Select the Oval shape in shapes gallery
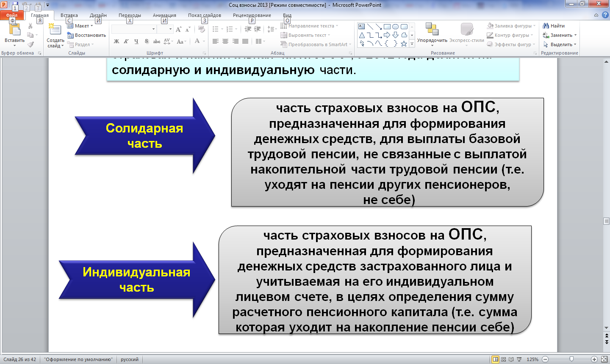Screen dimensions: 610x364 tap(396, 26)
